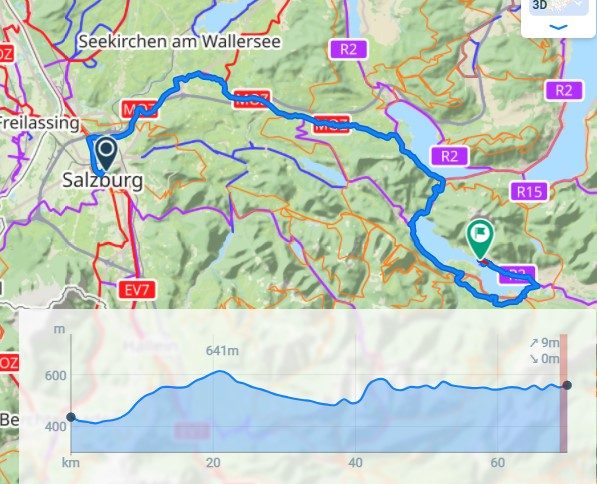Select the R15 route badge
The image size is (597, 484).
point(529,192)
